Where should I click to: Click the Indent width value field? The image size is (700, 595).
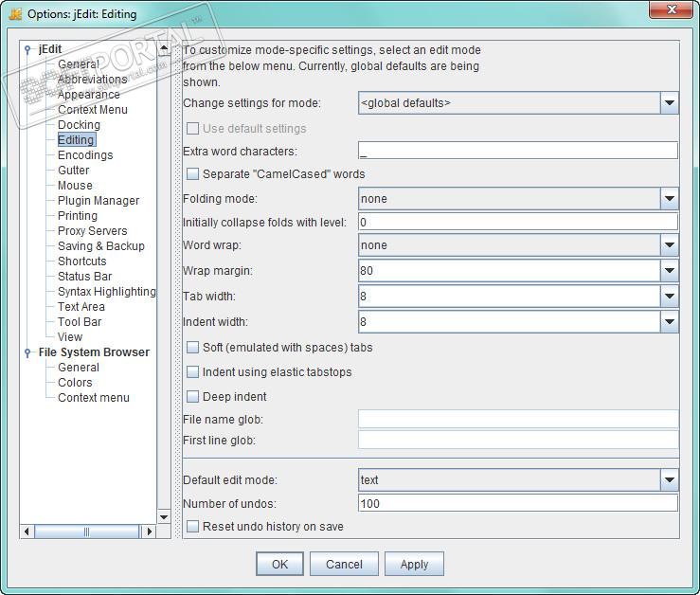click(510, 321)
